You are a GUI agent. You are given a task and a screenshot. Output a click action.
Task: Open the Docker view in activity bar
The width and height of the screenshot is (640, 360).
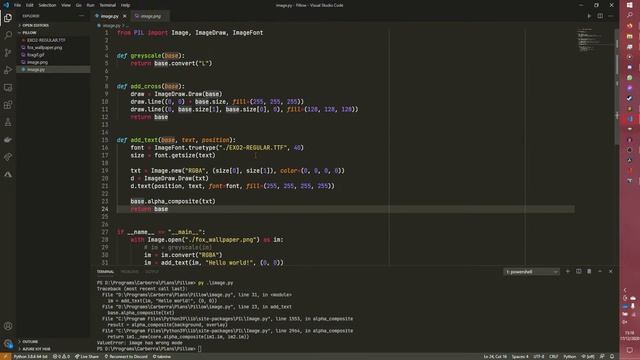coord(8,140)
